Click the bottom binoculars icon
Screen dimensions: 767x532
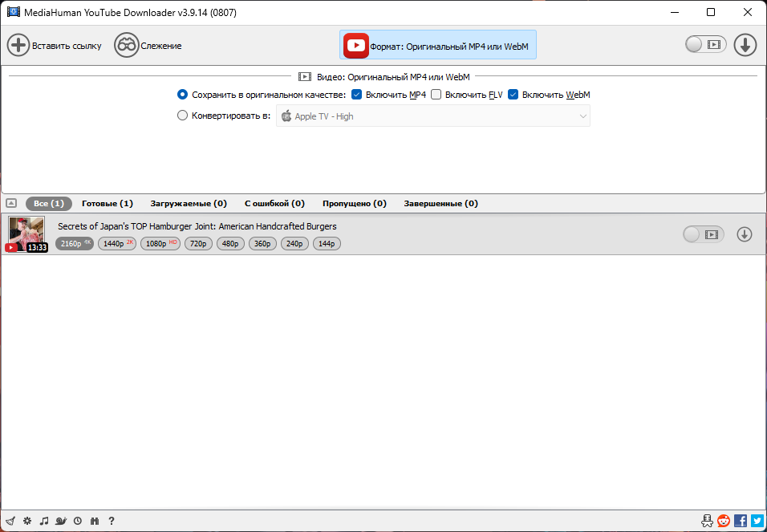95,521
